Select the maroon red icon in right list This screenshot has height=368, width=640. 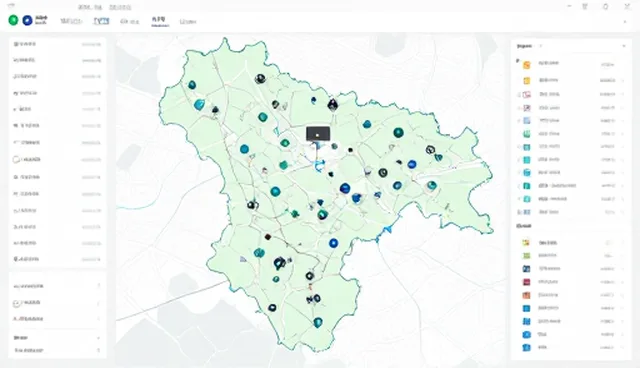tap(527, 282)
